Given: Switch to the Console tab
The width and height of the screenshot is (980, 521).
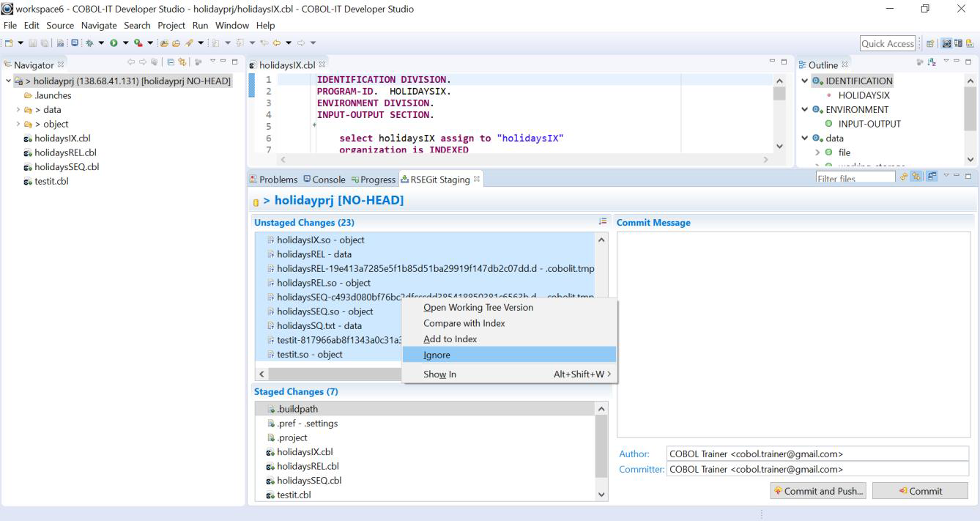Looking at the screenshot, I should 324,180.
